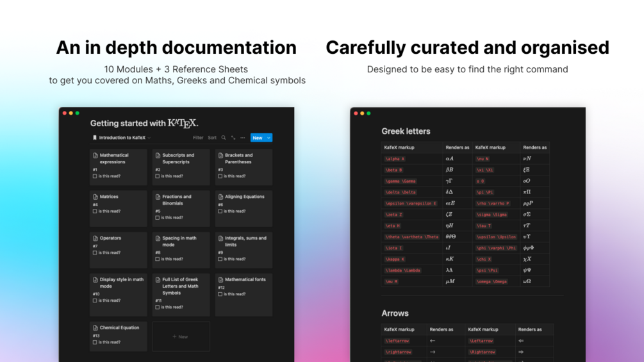Click the Filter option in the gallery toolbar
This screenshot has width=644, height=362.
[198, 138]
